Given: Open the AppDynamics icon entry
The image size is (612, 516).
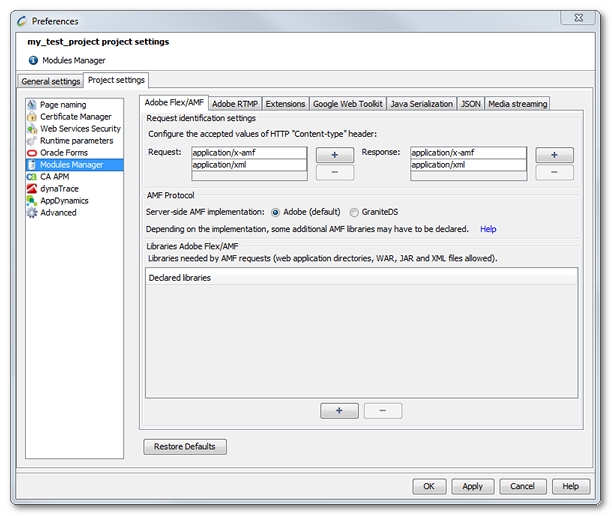Looking at the screenshot, I should click(x=32, y=200).
